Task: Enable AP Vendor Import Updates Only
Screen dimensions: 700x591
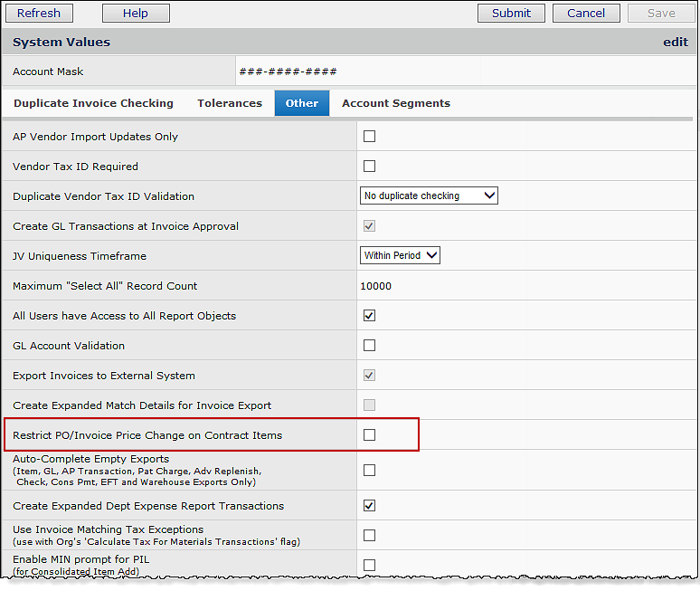Action: coord(369,137)
